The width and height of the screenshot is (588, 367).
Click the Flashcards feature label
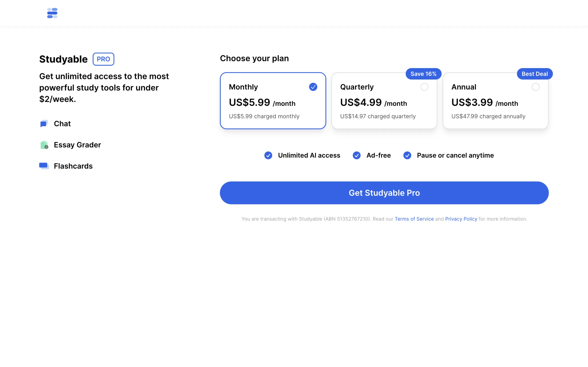pos(73,166)
